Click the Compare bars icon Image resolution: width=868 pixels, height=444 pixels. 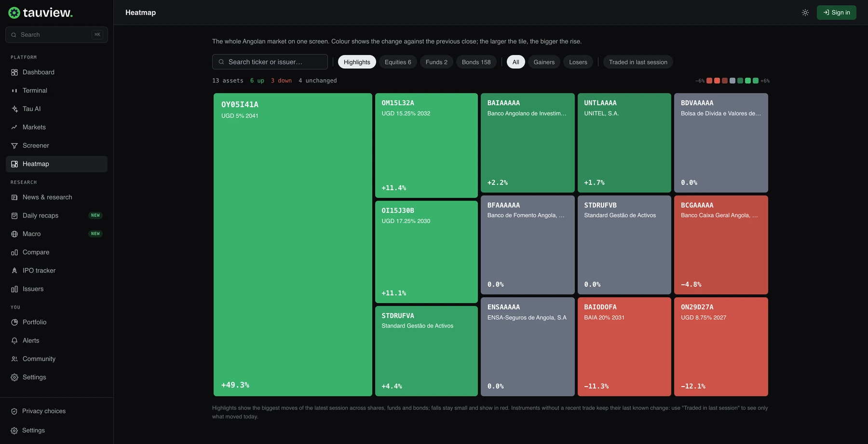[x=14, y=252]
